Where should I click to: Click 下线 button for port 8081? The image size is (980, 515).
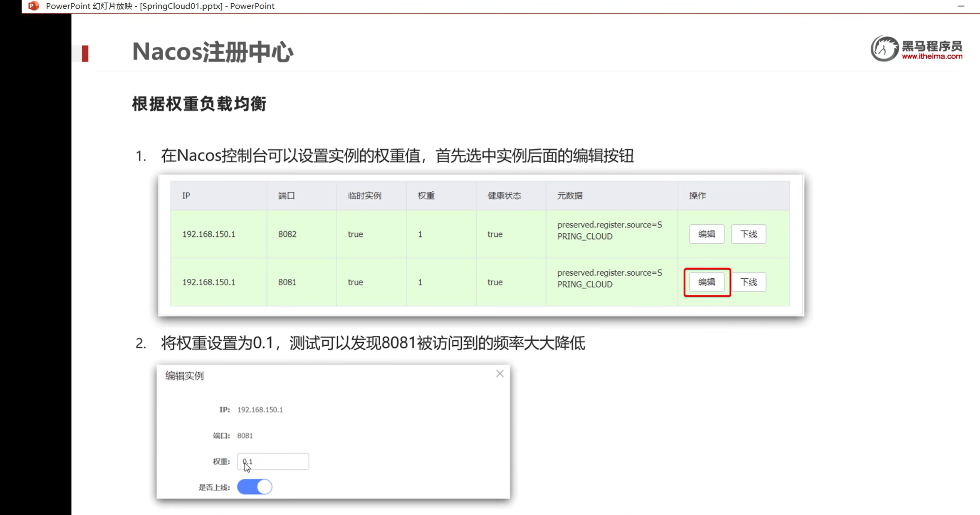click(748, 282)
